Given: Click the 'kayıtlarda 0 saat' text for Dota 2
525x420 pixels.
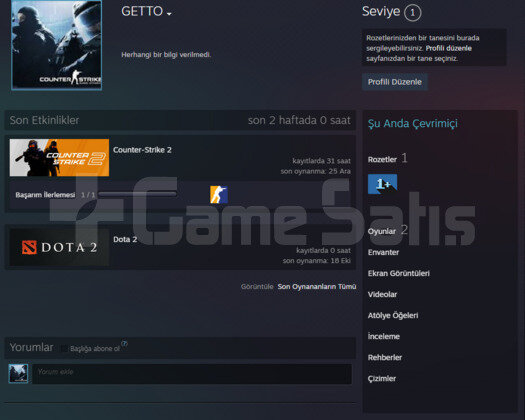Looking at the screenshot, I should [323, 251].
